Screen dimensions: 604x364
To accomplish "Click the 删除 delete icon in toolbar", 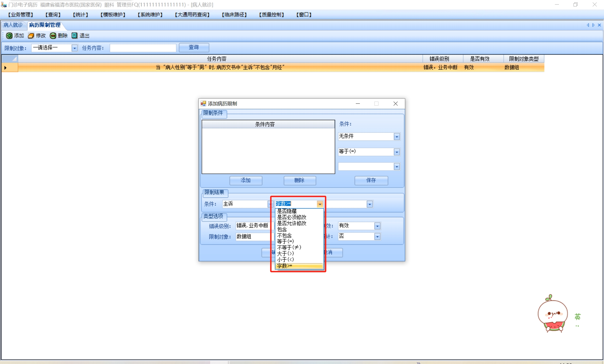I will [x=53, y=36].
